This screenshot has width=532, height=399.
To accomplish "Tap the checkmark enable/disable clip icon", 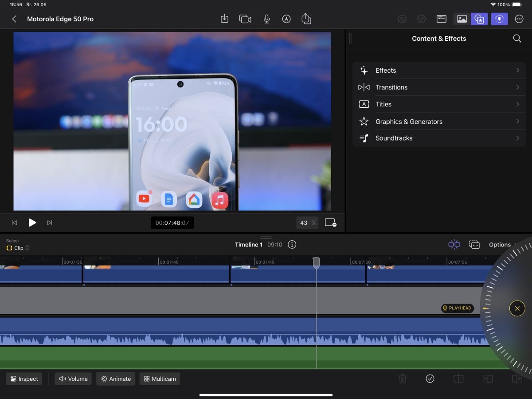I will 430,379.
